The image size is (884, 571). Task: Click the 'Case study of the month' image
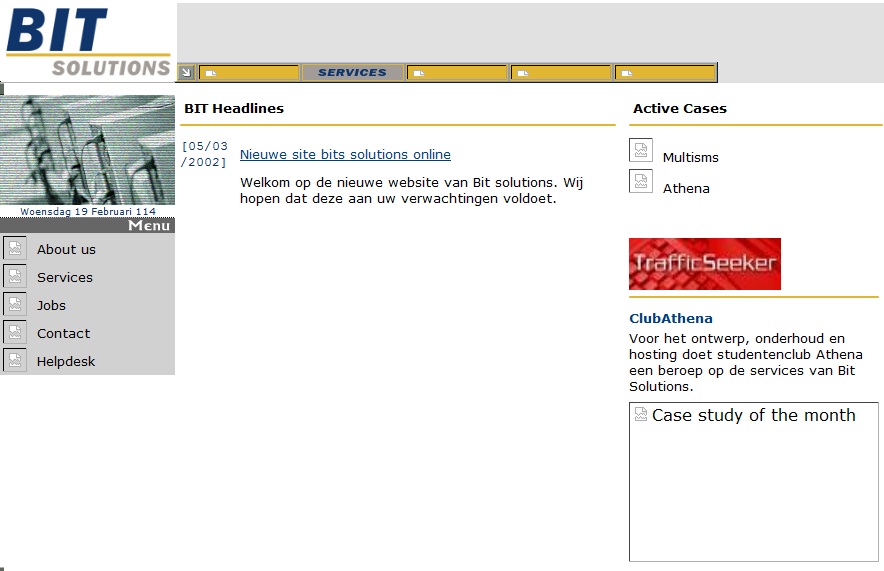tap(754, 482)
